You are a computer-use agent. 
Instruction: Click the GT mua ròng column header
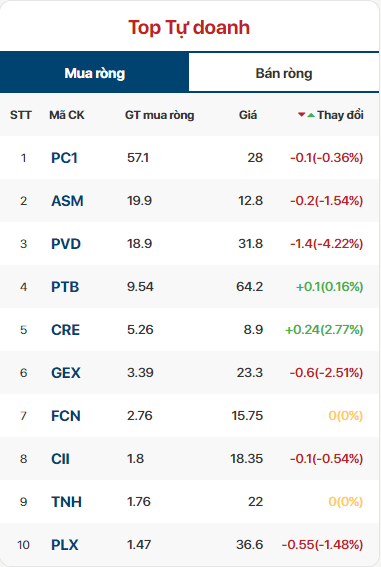click(x=159, y=115)
